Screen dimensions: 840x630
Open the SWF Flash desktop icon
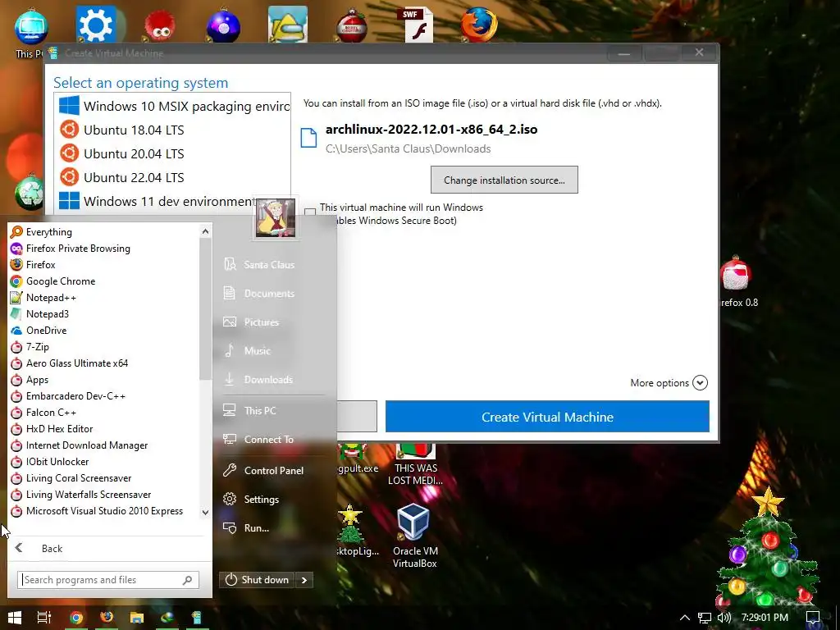coord(418,25)
